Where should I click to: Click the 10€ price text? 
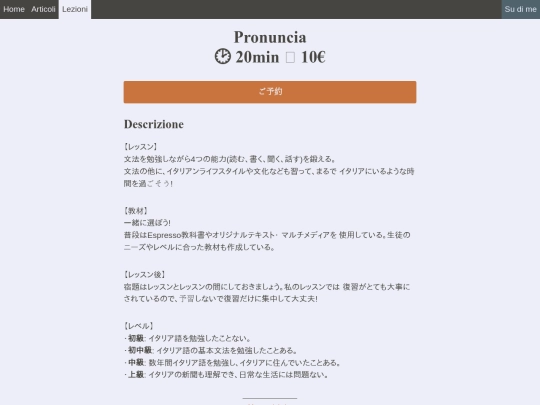[x=313, y=57]
